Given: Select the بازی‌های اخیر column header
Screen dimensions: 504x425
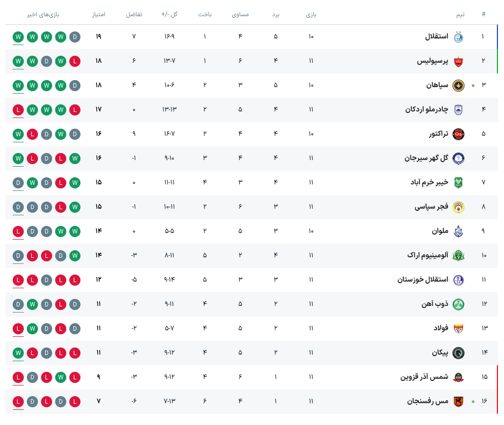Looking at the screenshot, I should click(43, 14).
